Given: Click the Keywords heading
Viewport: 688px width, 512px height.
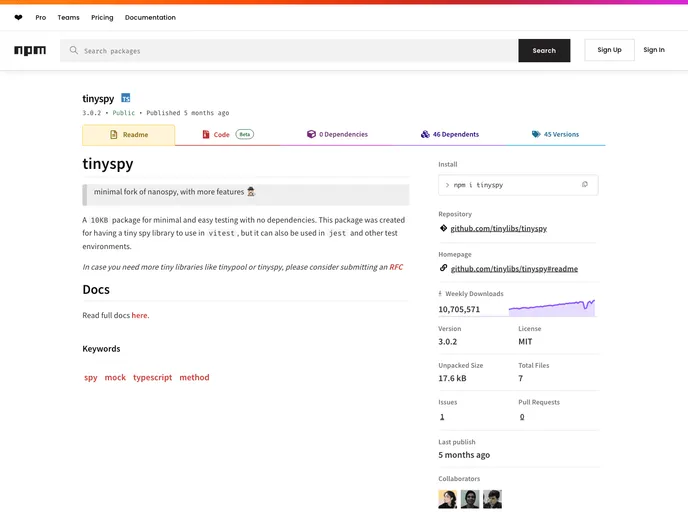Looking at the screenshot, I should [x=101, y=349].
